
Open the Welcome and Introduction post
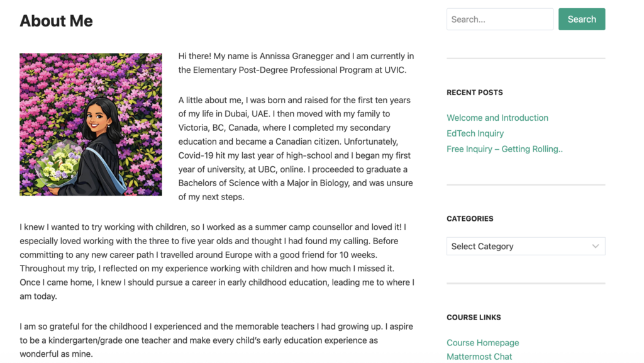point(497,118)
